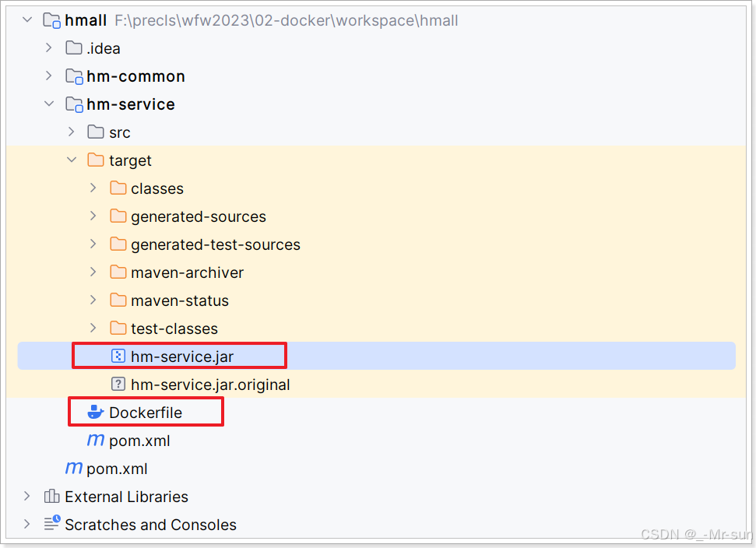Expand the generated-test-sources folder chevron
The width and height of the screenshot is (756, 548).
point(93,244)
